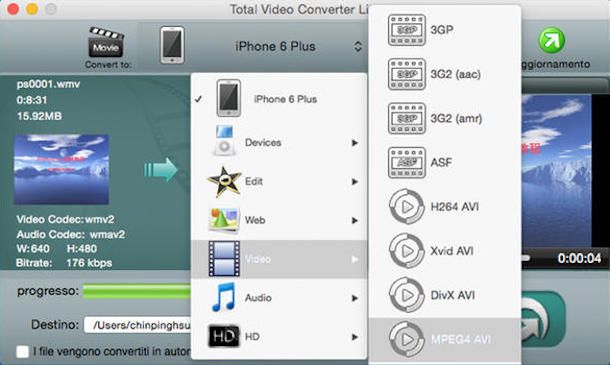This screenshot has height=365, width=610.
Task: Open the Edit submenu
Action: click(279, 181)
